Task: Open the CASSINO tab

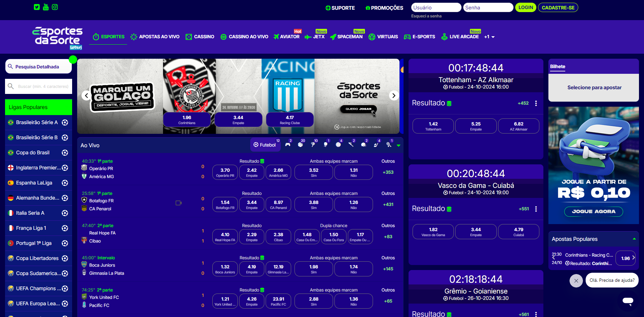Action: click(200, 37)
